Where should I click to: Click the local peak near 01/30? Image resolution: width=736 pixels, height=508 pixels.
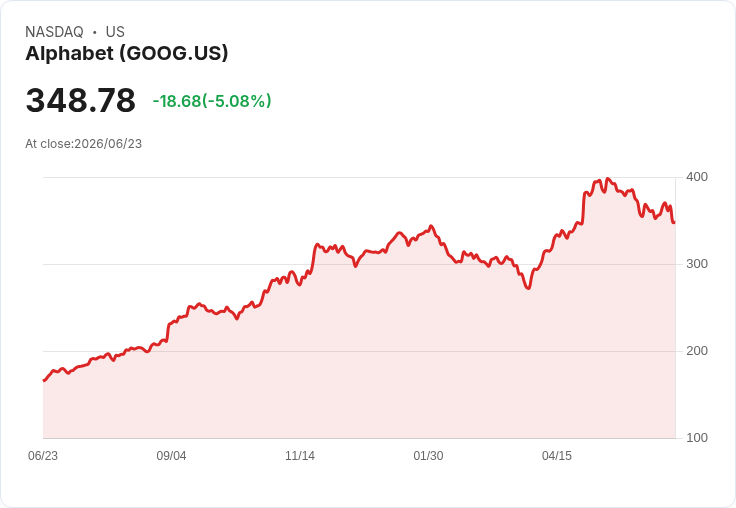coord(431,226)
